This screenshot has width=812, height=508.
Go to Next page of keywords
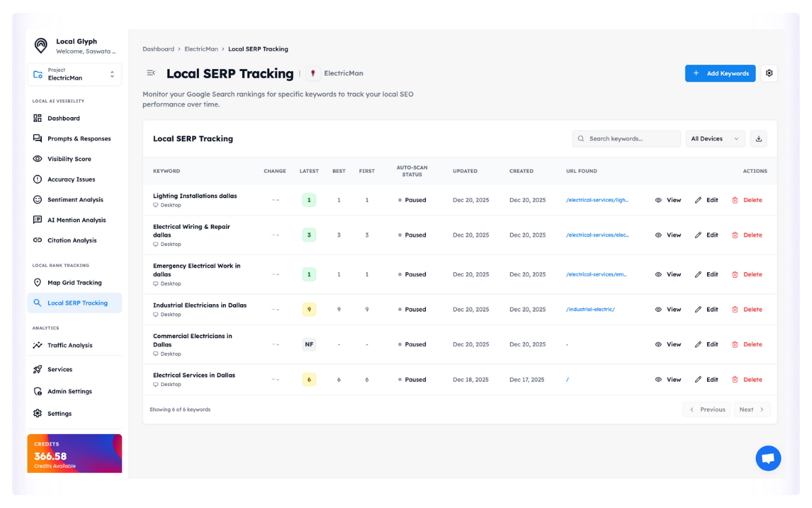coord(751,410)
